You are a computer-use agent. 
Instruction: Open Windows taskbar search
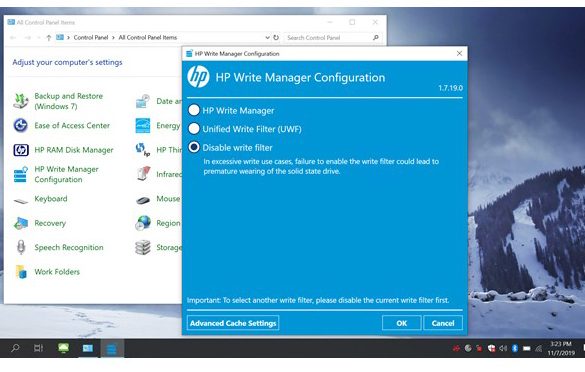click(x=15, y=348)
